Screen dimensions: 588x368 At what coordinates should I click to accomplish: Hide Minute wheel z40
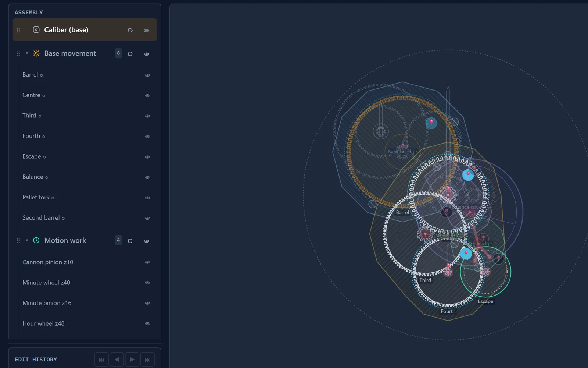147,283
